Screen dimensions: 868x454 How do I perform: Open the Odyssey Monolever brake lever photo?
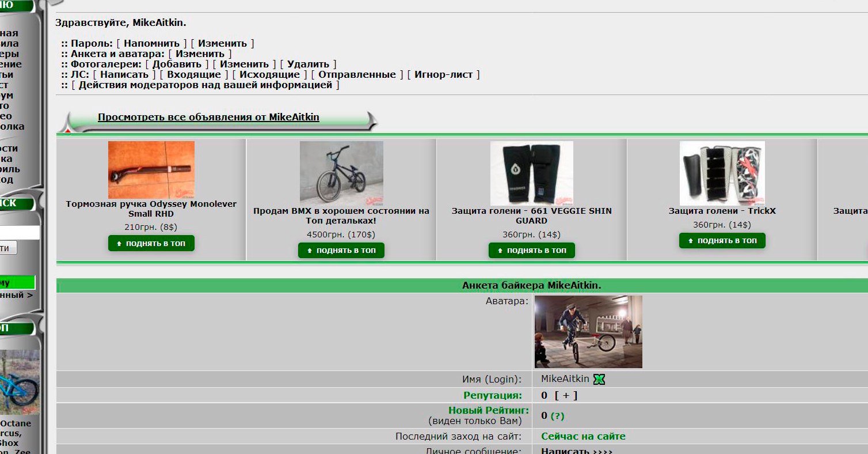click(x=151, y=169)
